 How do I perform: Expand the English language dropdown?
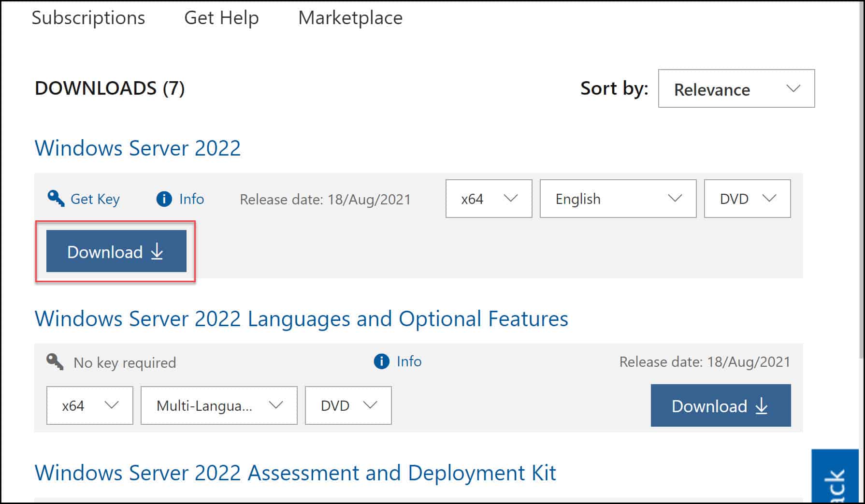618,199
